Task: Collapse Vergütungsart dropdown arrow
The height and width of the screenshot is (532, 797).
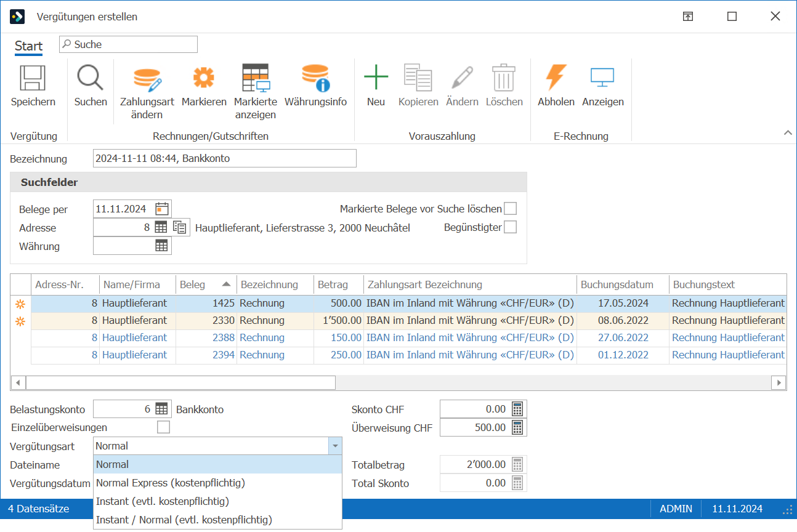Action: (x=334, y=446)
